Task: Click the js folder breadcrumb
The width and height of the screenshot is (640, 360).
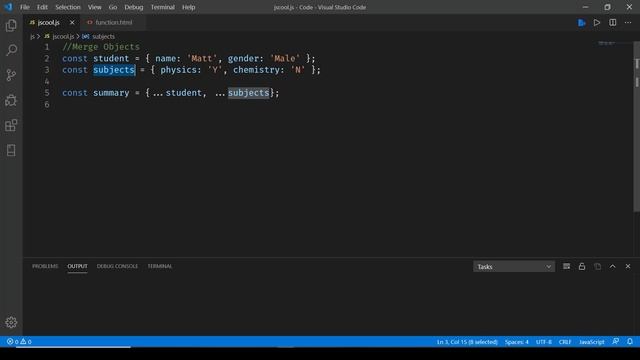Action: click(x=32, y=36)
